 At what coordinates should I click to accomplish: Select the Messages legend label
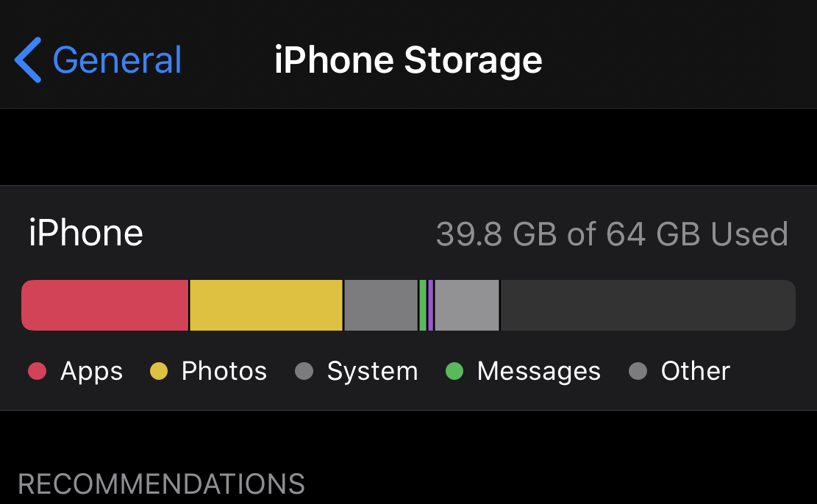(538, 372)
